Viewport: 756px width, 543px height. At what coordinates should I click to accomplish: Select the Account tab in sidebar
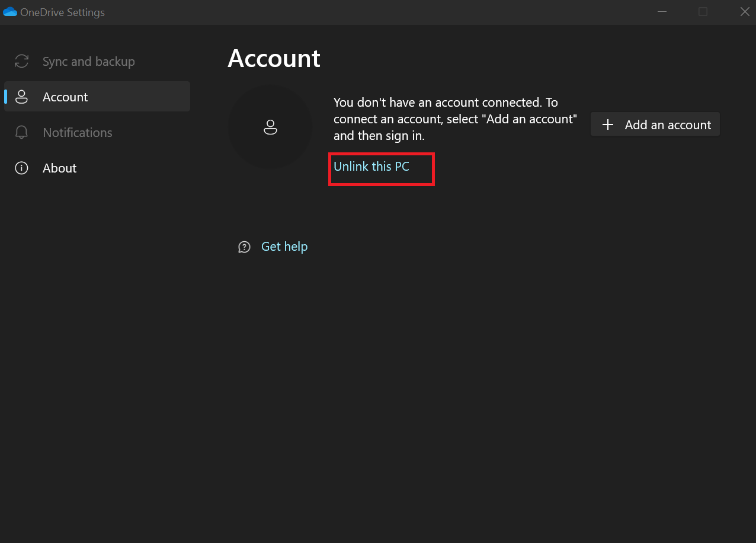click(97, 97)
